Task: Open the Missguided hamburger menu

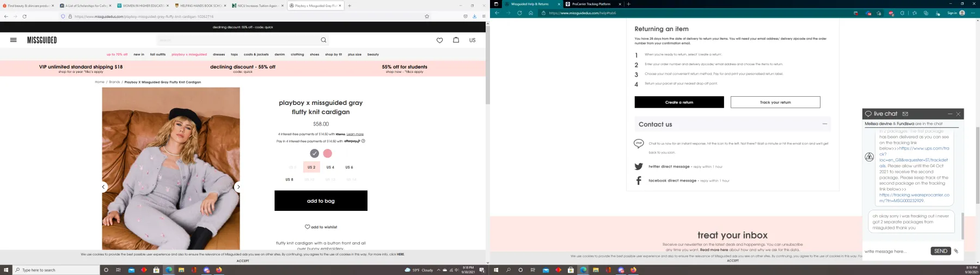Action: tap(14, 40)
